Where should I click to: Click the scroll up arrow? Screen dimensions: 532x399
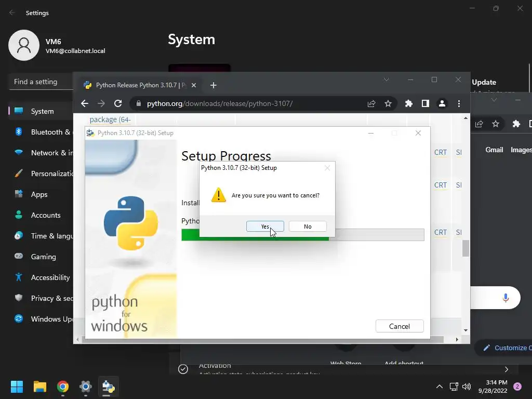pyautogui.click(x=465, y=118)
